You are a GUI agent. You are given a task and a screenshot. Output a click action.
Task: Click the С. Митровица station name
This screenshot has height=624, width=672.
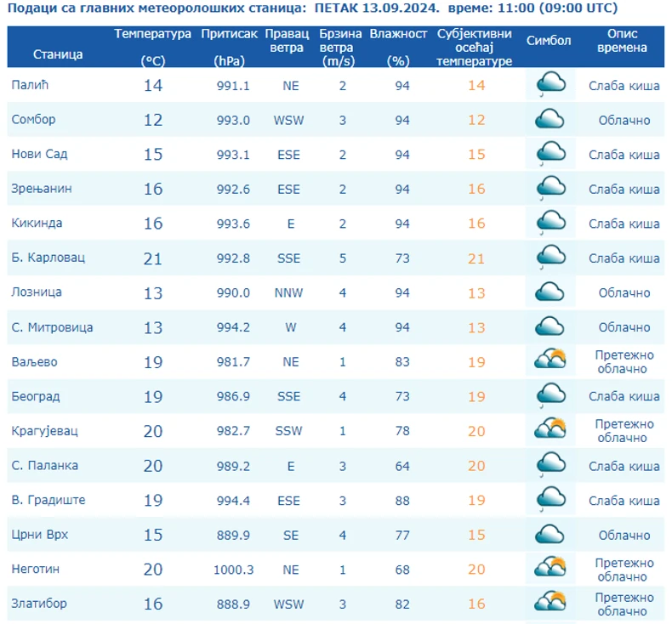pos(52,327)
